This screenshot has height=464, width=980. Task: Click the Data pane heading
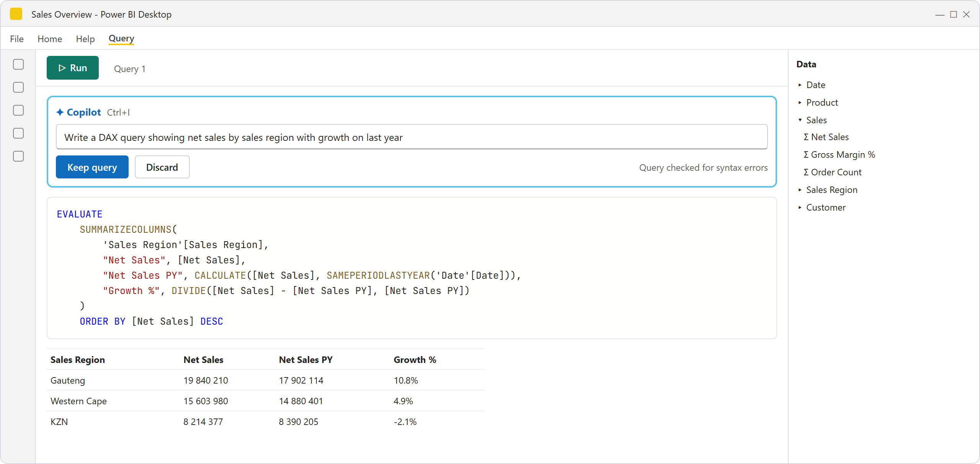tap(806, 64)
